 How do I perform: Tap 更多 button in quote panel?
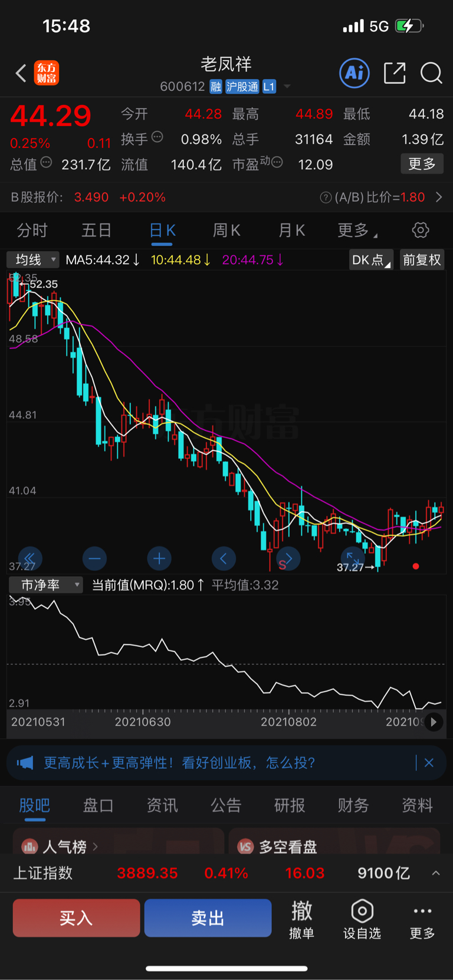422,163
